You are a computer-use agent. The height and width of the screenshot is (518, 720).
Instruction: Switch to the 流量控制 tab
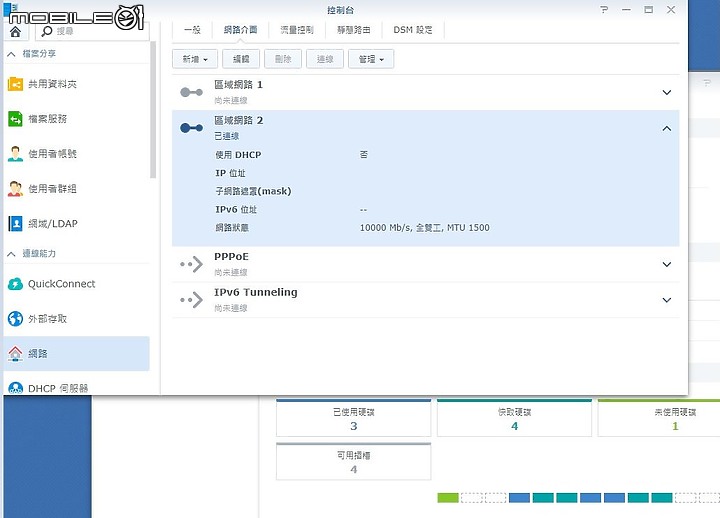297,30
